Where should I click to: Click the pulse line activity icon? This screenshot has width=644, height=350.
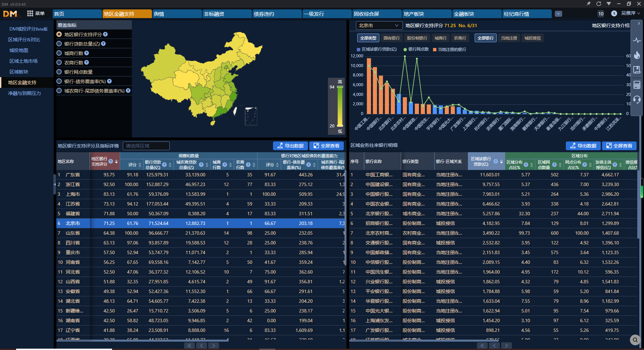tap(637, 41)
